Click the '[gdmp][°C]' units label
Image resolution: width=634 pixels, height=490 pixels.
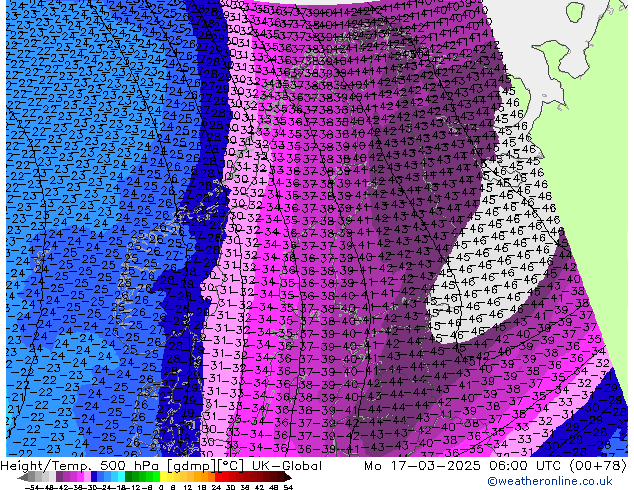(x=206, y=466)
